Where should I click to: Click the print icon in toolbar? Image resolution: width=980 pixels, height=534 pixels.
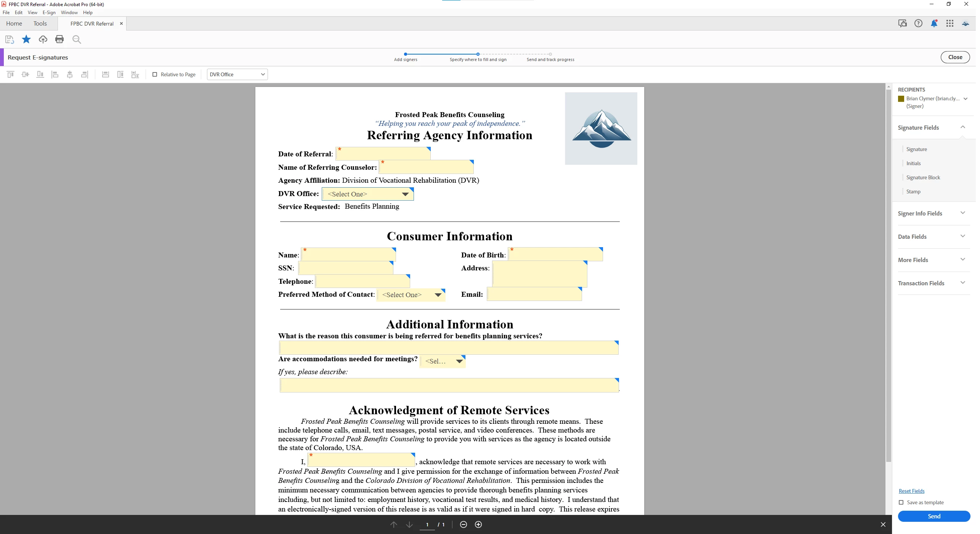click(x=59, y=39)
